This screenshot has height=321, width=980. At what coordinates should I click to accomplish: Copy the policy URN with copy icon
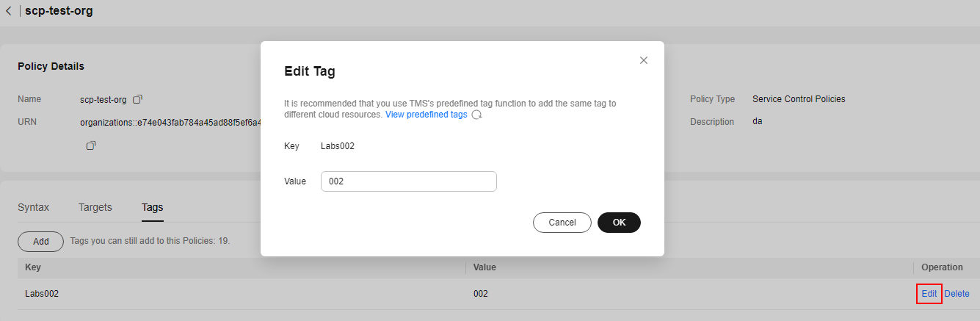coord(91,145)
